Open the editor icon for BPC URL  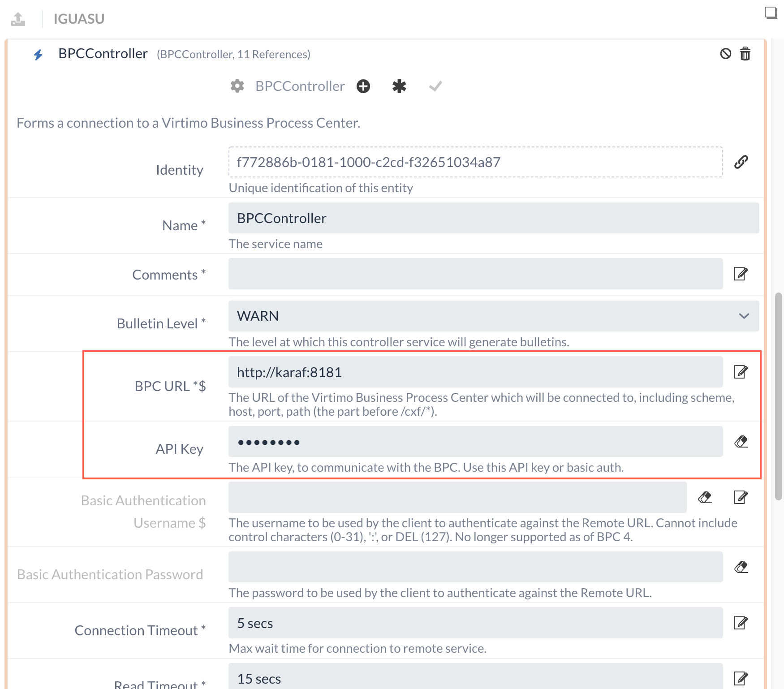point(741,371)
